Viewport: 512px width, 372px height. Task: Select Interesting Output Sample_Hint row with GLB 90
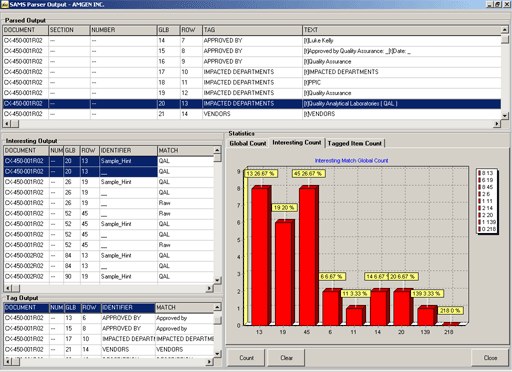[x=109, y=276]
